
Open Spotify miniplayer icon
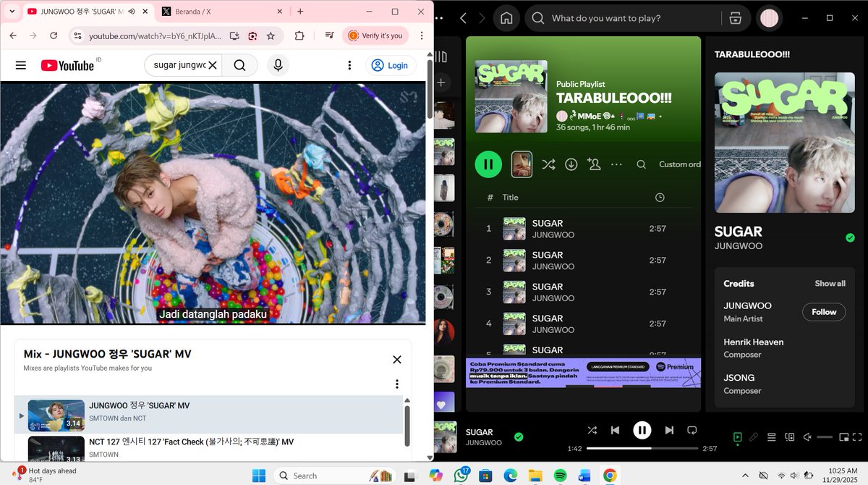[843, 436]
